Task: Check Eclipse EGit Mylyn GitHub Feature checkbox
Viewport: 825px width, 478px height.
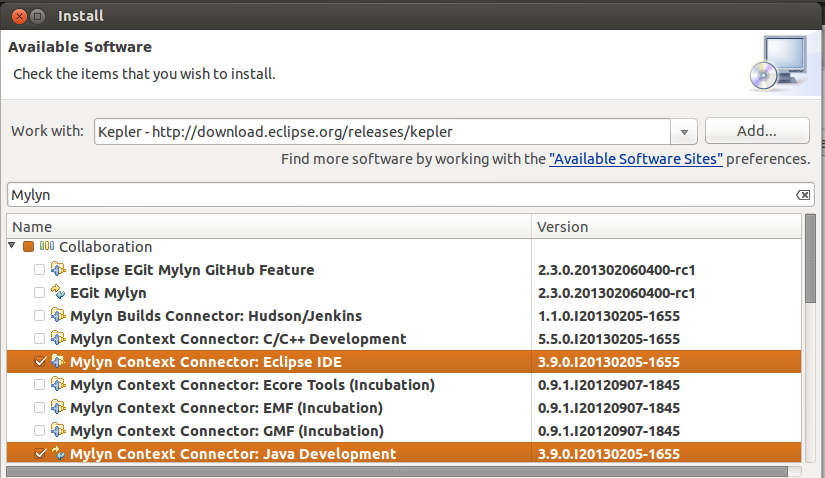Action: 39,270
